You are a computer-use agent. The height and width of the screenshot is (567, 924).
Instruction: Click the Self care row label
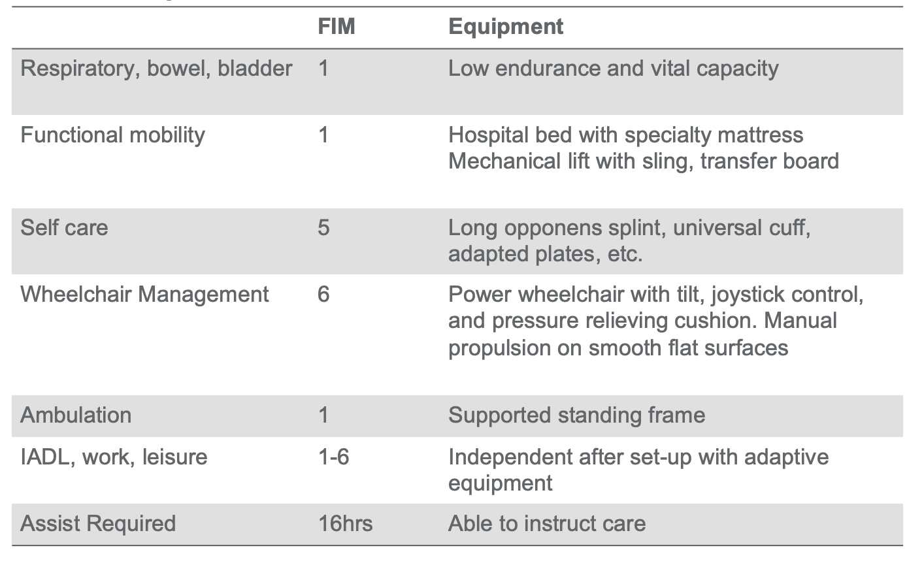[x=64, y=228]
